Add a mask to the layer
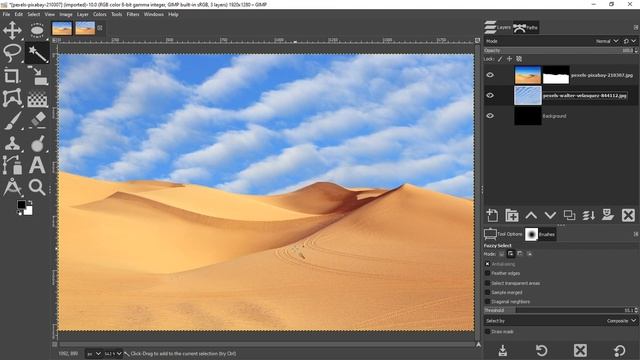This screenshot has height=360, width=640. 608,215
